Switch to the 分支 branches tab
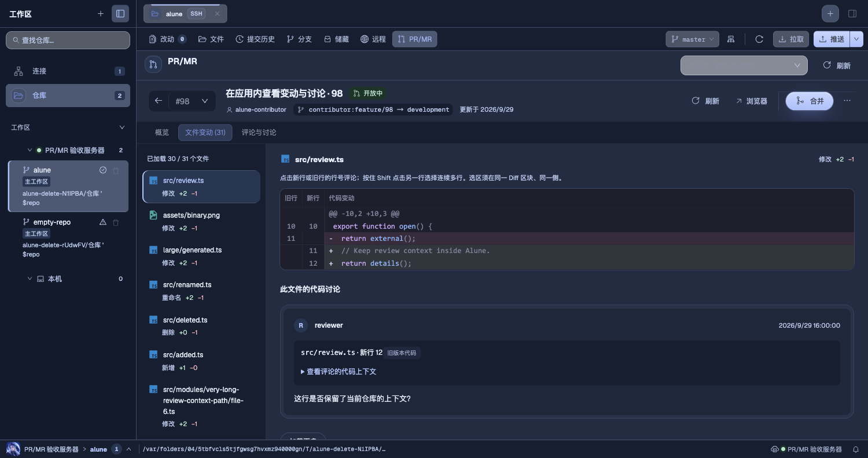 point(299,39)
